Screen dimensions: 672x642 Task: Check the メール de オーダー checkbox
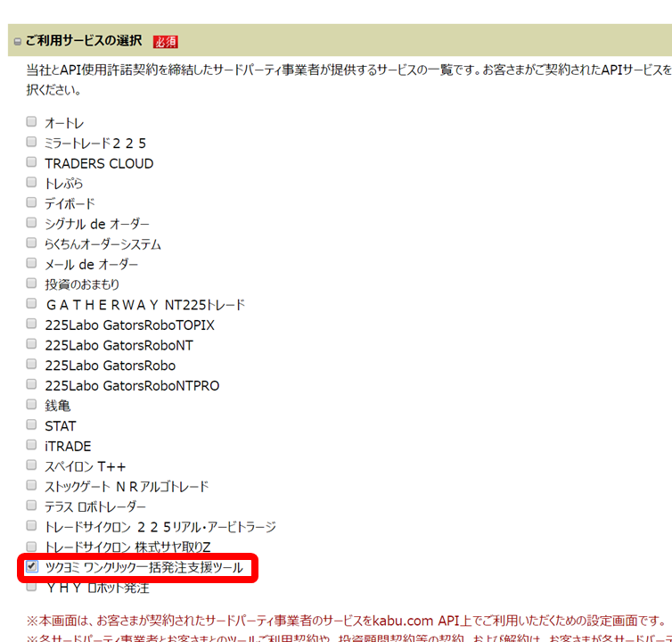click(31, 263)
